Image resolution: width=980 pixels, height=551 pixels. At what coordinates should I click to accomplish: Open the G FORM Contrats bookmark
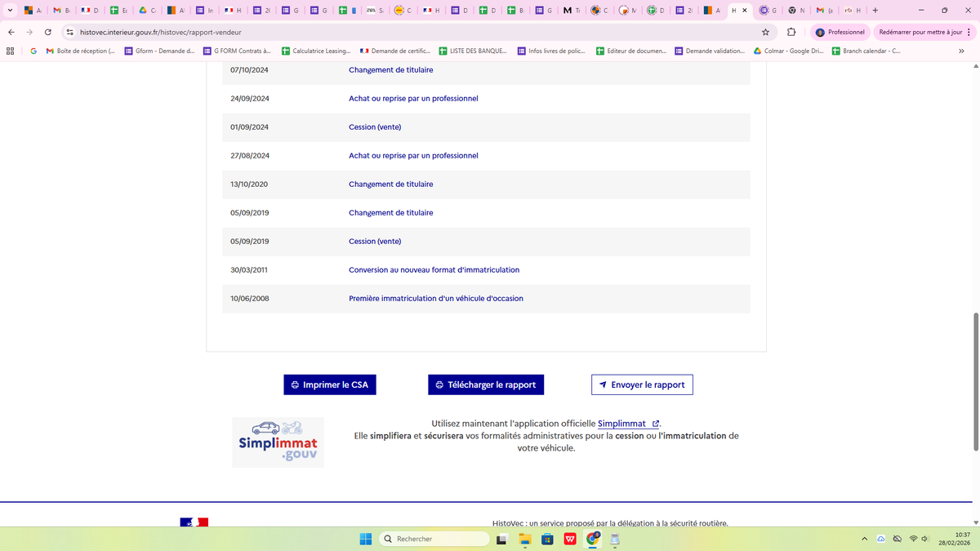[237, 51]
